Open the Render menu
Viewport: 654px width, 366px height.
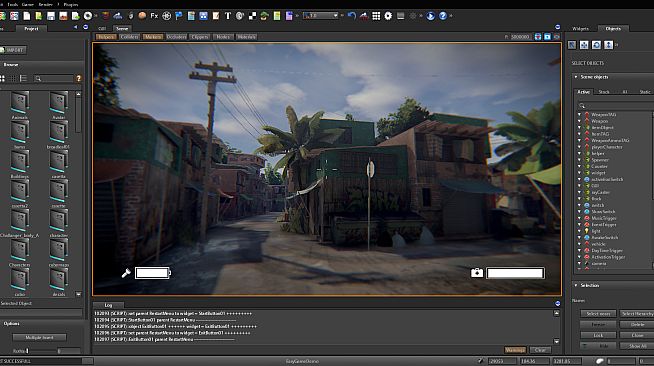(45, 4)
